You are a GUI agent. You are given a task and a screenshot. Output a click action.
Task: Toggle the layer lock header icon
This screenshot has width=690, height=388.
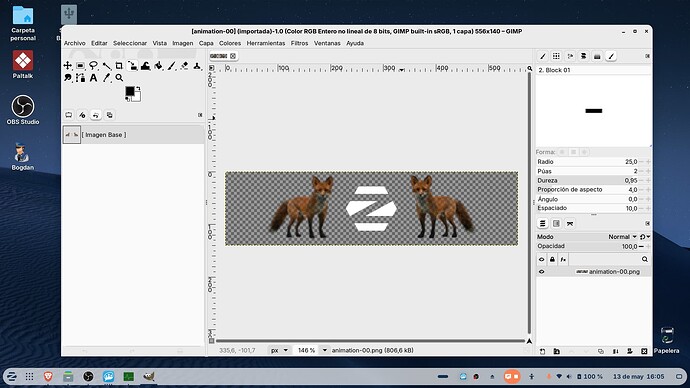click(x=552, y=260)
